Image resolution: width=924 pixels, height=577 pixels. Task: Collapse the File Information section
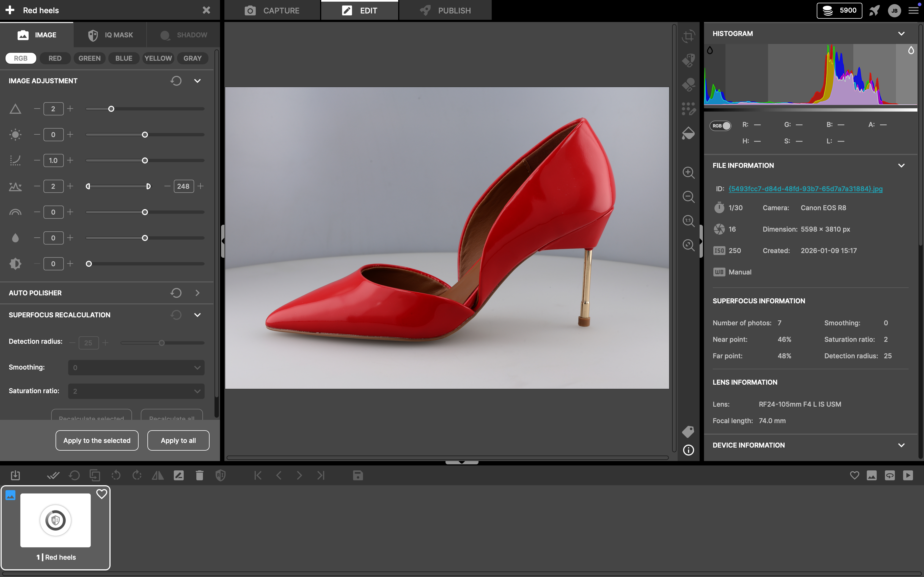point(901,165)
